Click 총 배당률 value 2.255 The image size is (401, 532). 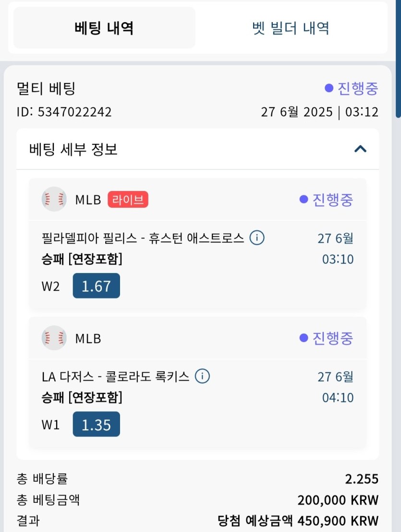tap(362, 479)
